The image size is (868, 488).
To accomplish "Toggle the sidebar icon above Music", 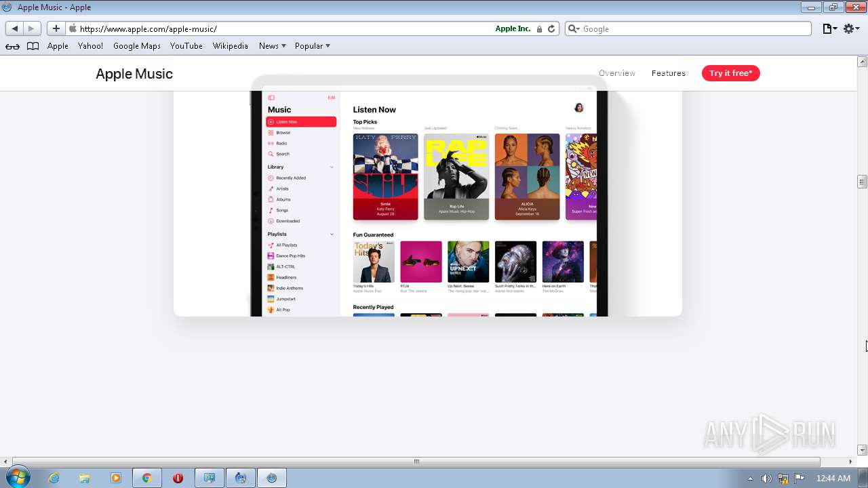I will click(x=271, y=98).
